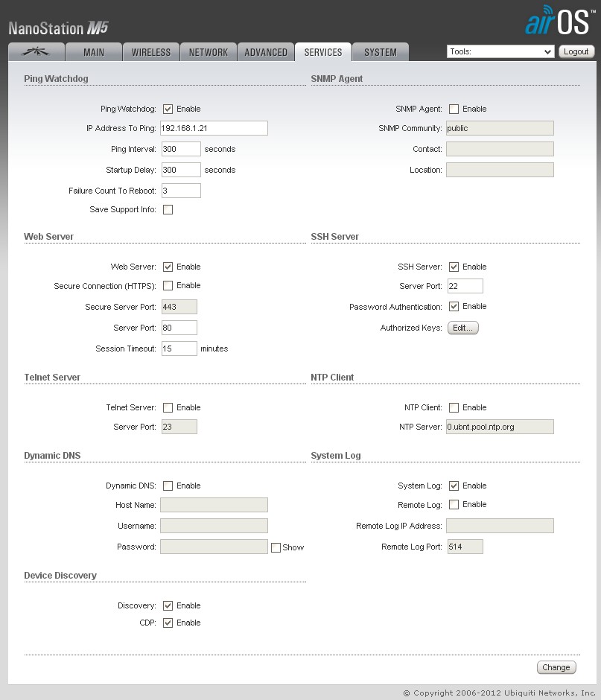Click the airOS logo

click(560, 21)
